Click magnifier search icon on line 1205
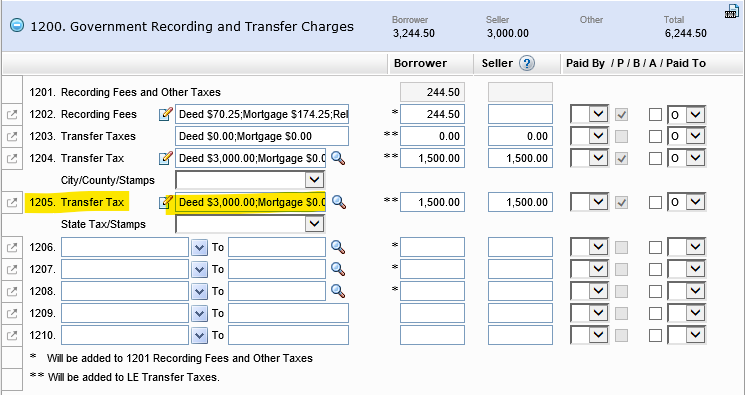 click(x=338, y=202)
